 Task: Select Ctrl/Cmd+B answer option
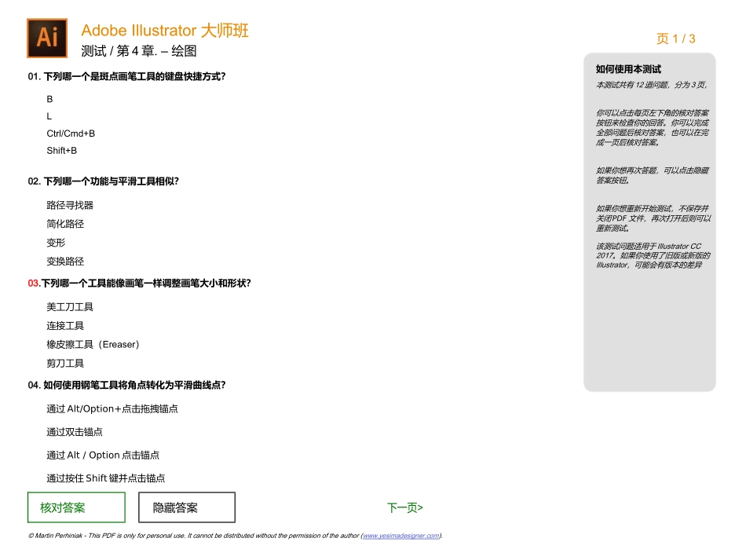click(x=70, y=133)
